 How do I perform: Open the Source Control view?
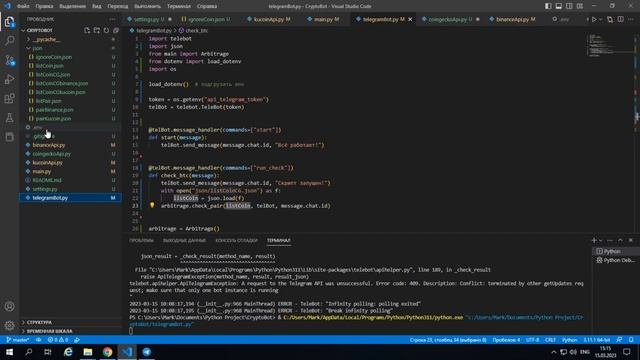9,60
